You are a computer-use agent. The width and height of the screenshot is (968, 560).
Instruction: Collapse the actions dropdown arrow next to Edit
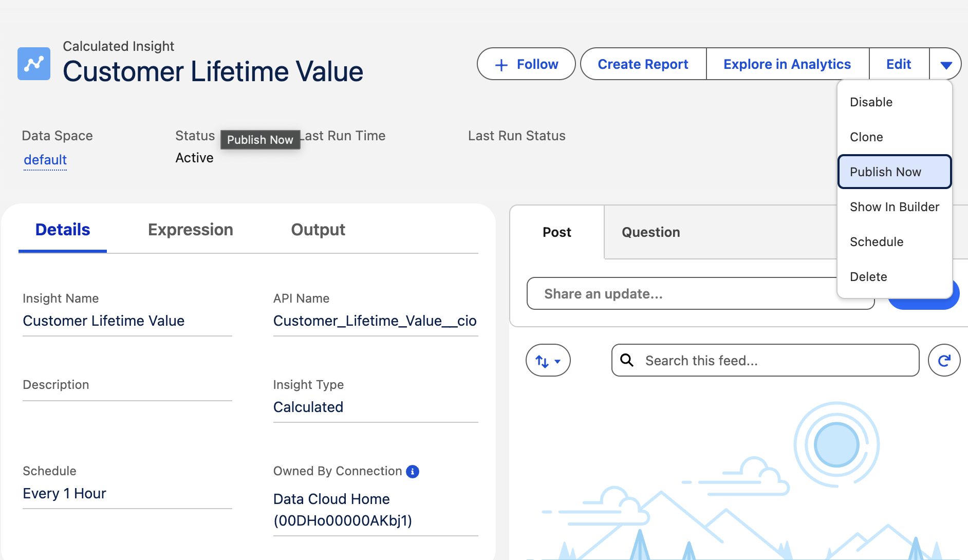[946, 64]
